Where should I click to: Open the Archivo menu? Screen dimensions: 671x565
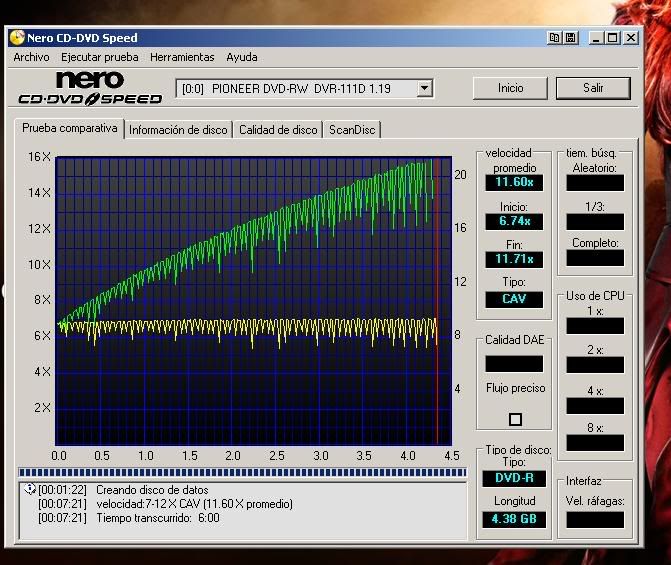pyautogui.click(x=31, y=57)
